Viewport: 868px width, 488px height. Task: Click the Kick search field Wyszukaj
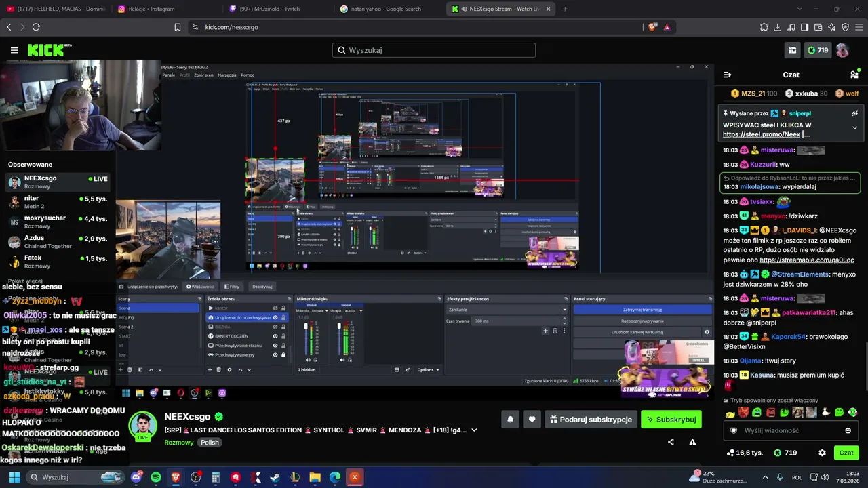[434, 50]
